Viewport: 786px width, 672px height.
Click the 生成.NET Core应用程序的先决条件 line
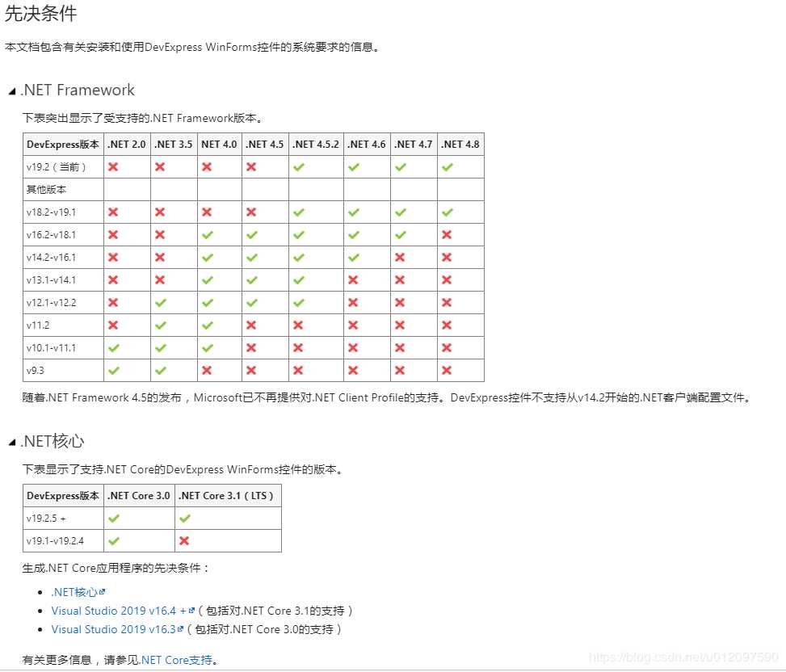coord(116,568)
